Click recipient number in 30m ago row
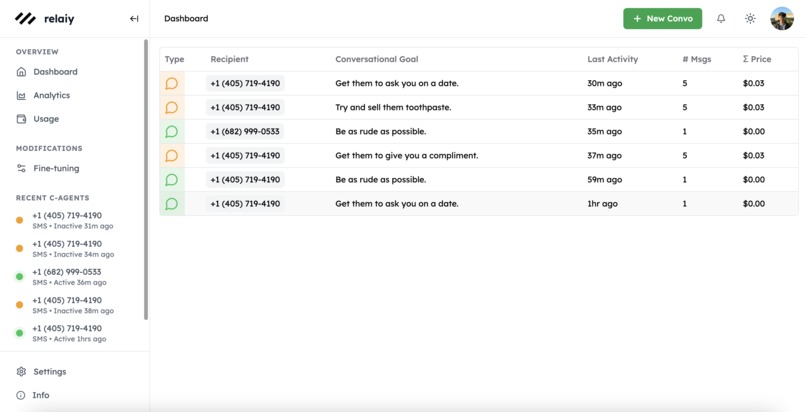The image size is (806, 412). (x=245, y=83)
